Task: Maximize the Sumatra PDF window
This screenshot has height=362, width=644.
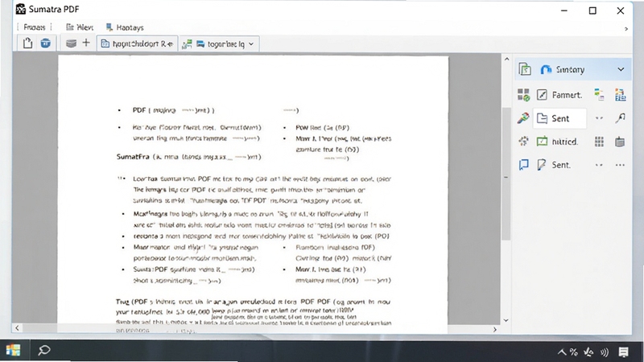Action: [592, 10]
